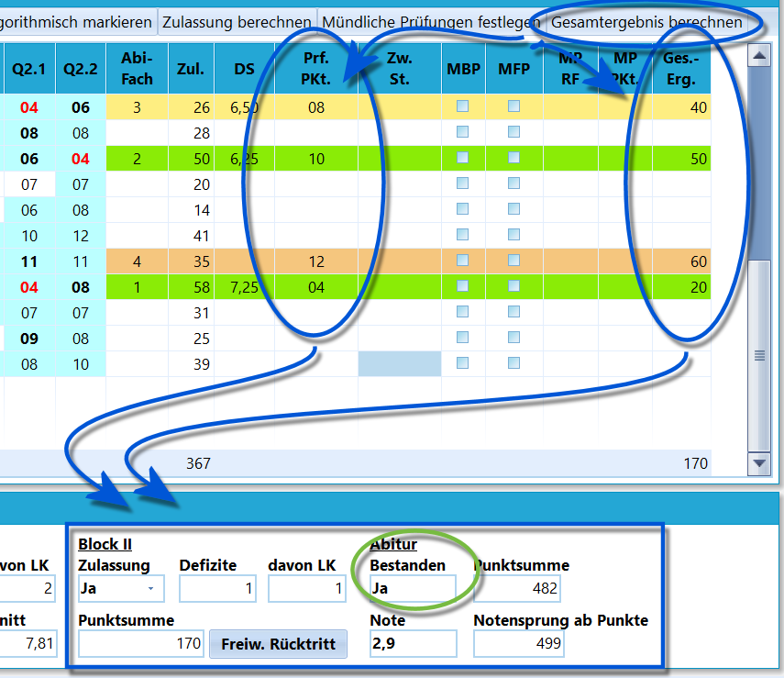784x678 pixels.
Task: Click the scrollbar up arrow button
Action: click(x=759, y=56)
